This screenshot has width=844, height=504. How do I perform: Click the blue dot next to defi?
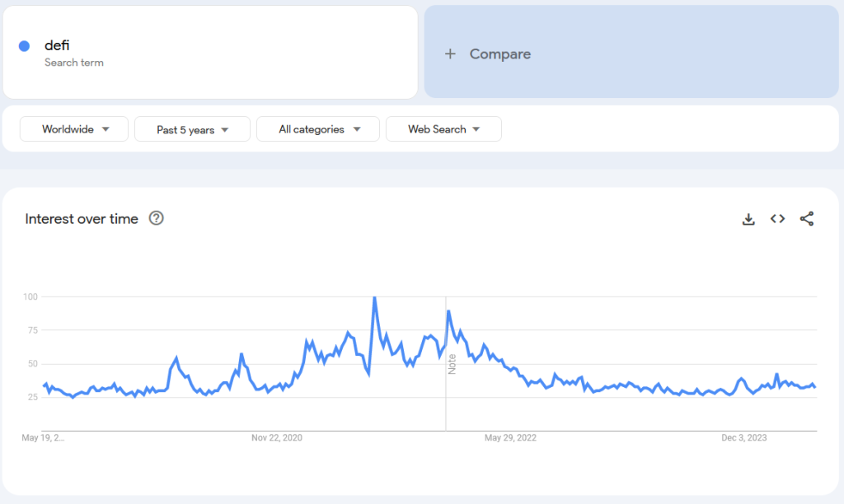pyautogui.click(x=25, y=46)
